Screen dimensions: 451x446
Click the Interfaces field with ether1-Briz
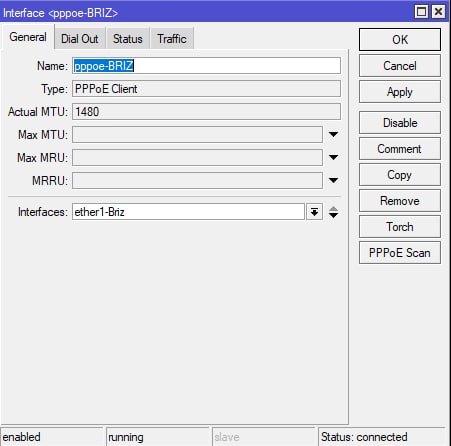coord(188,212)
